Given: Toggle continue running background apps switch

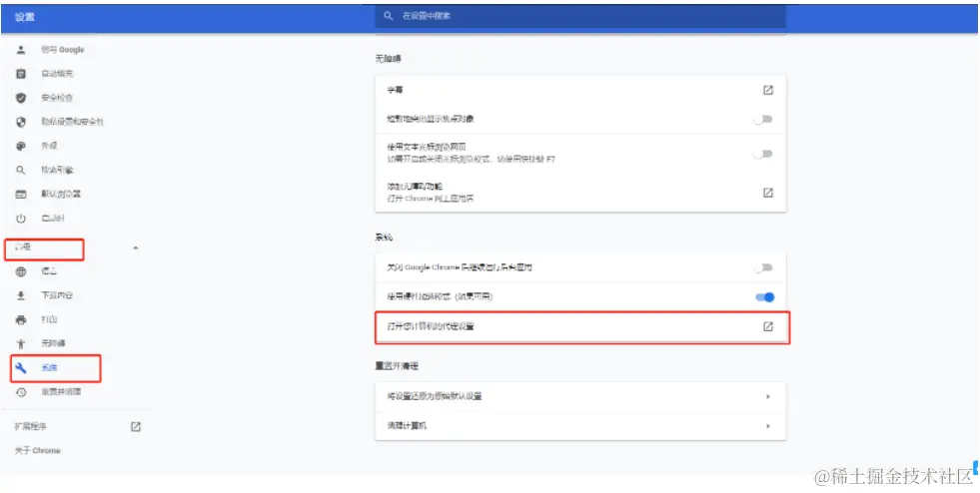Looking at the screenshot, I should pyautogui.click(x=763, y=267).
